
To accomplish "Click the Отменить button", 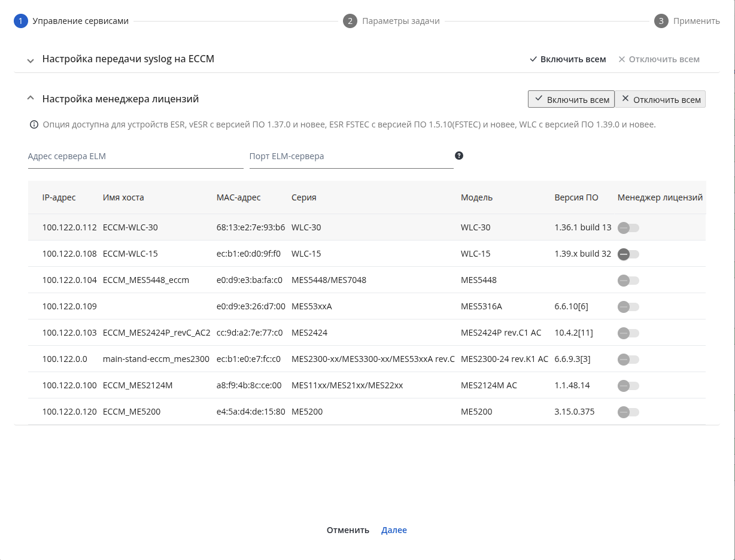I will point(348,530).
